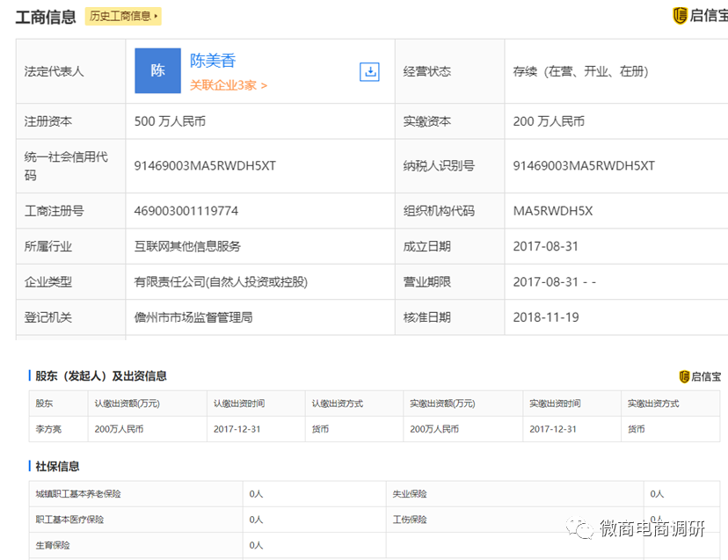Click the 工商信息 section header
The image size is (728, 560).
point(45,16)
